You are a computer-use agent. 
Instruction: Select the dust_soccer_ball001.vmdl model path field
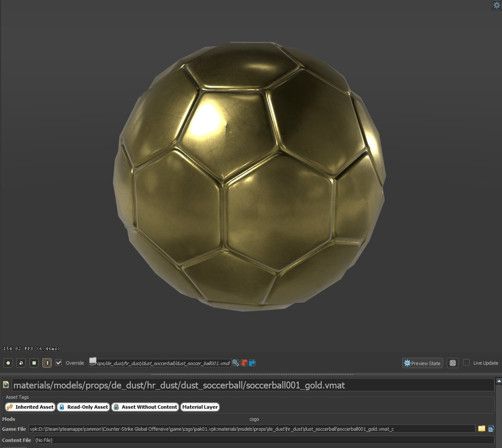[160, 363]
